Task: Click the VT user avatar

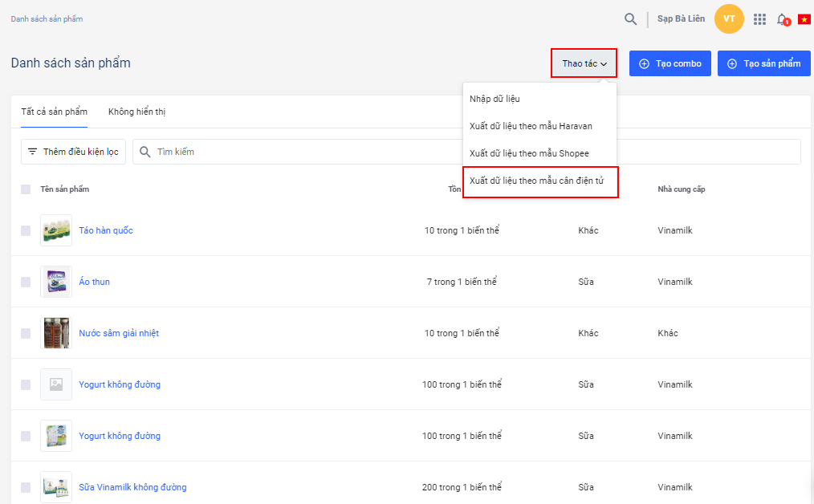Action: coord(729,19)
